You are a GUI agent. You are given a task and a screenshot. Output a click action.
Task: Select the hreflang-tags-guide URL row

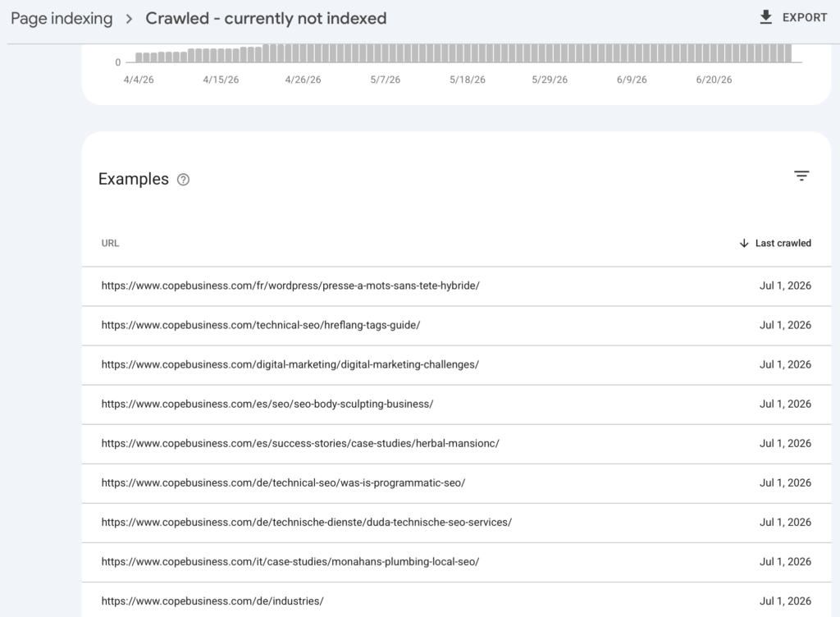pos(456,326)
